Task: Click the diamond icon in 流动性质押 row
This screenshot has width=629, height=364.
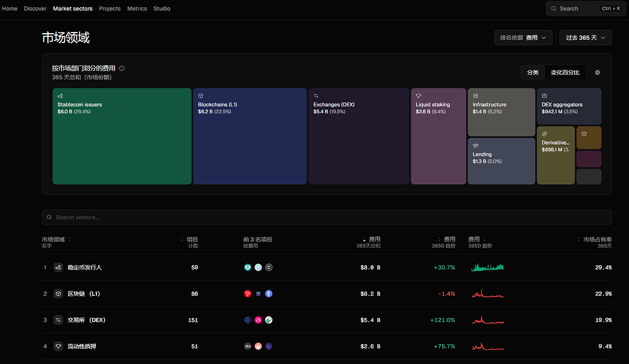Action: pos(58,346)
